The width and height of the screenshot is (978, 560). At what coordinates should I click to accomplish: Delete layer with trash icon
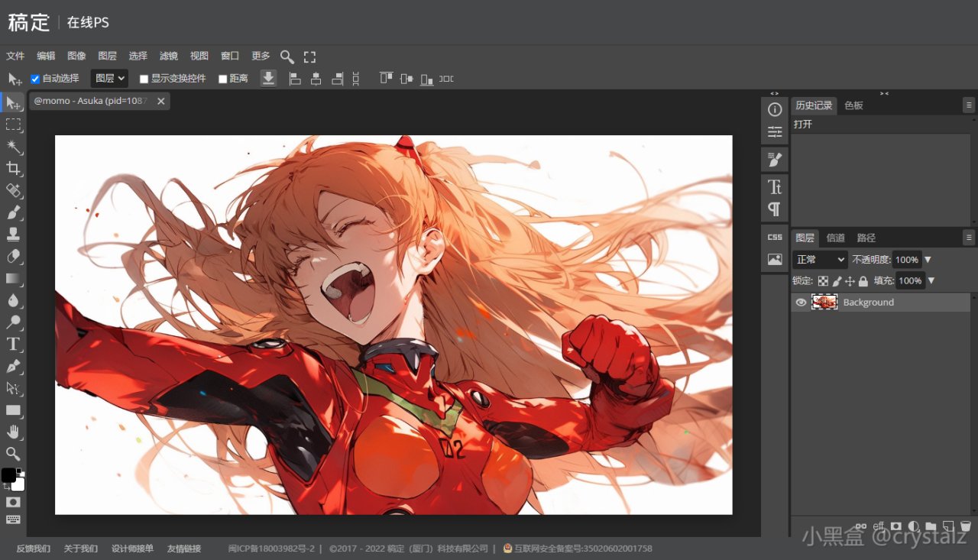965,526
